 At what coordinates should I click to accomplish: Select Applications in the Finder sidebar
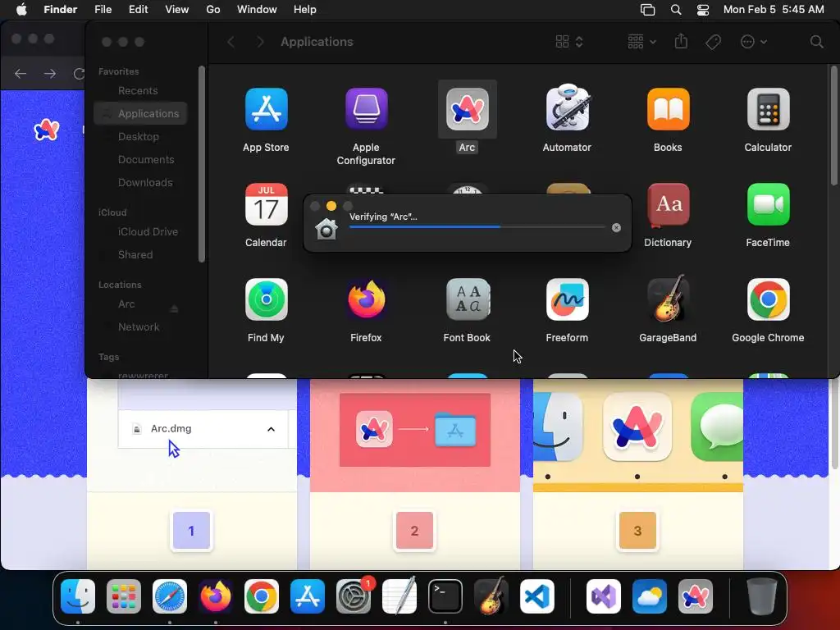pos(140,113)
